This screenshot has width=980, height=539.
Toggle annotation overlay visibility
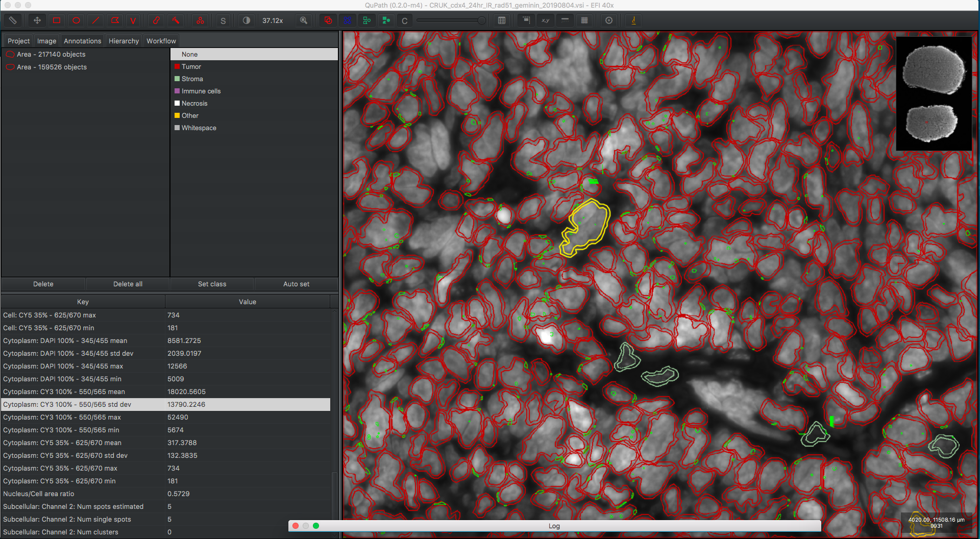(327, 20)
